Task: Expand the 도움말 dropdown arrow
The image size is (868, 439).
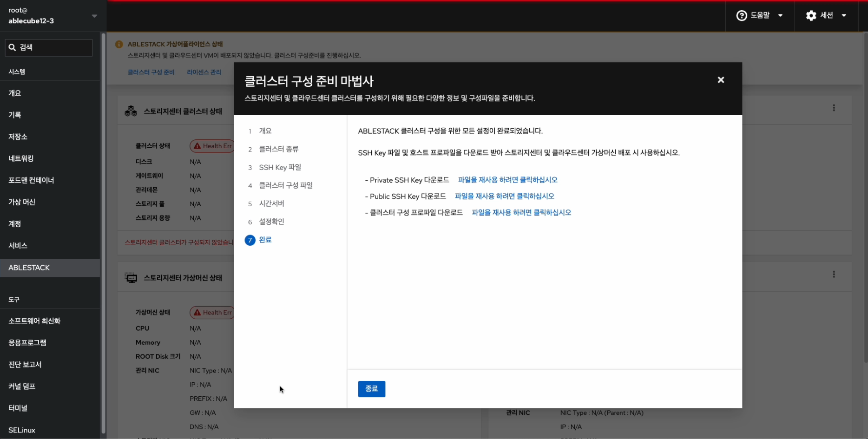Action: click(x=781, y=16)
